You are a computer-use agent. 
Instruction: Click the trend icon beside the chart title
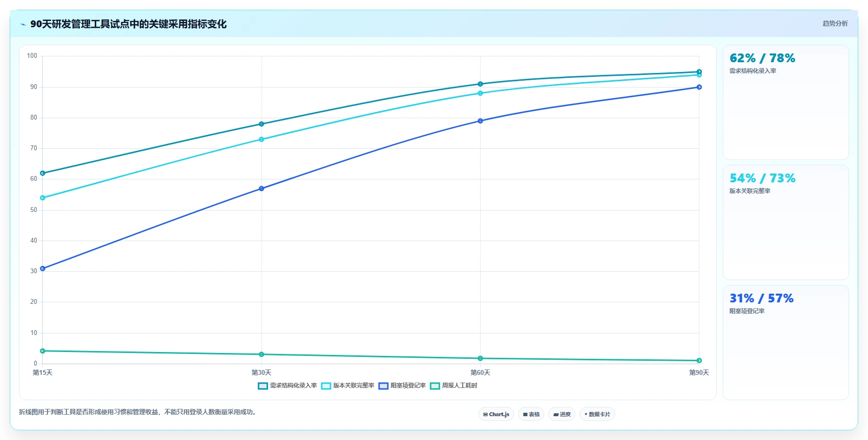[23, 24]
